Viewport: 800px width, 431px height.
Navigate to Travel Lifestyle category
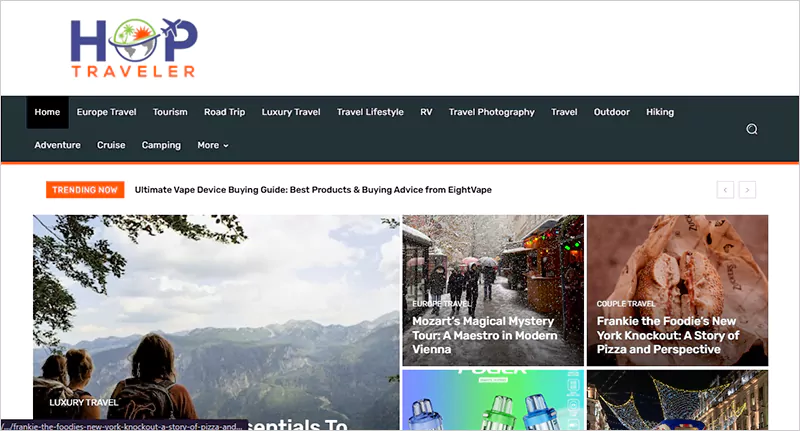click(370, 112)
